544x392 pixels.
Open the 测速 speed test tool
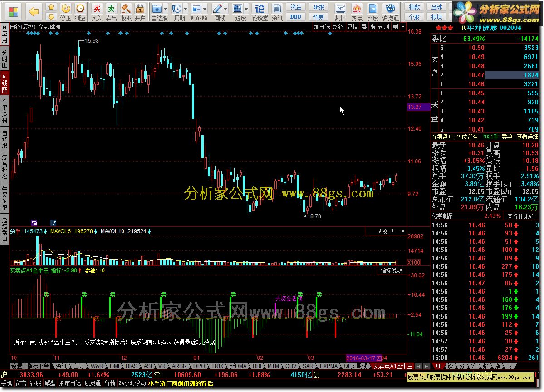click(80, 12)
